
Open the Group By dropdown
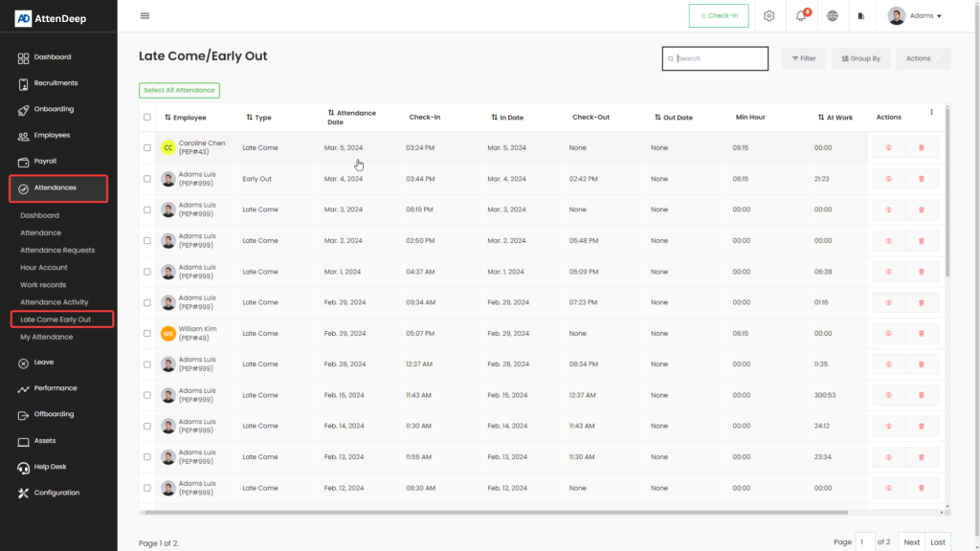pyautogui.click(x=860, y=58)
